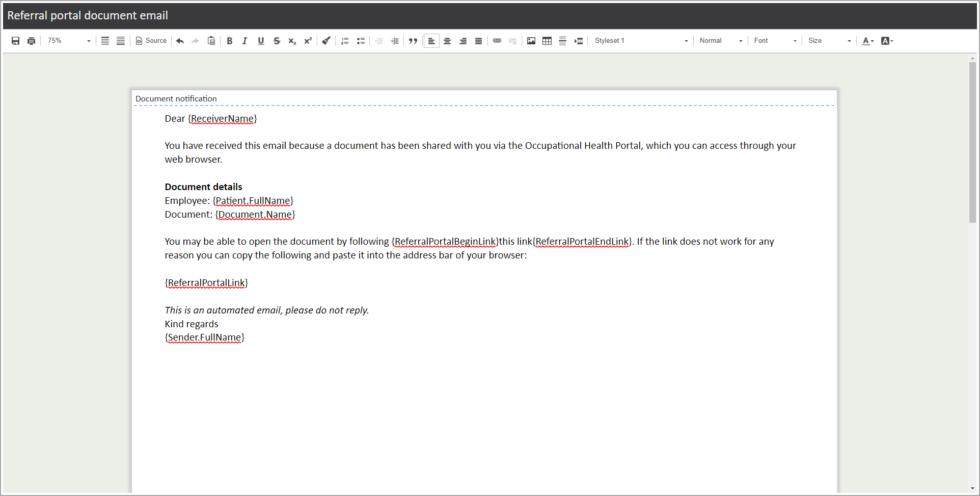Insert a numbered list
Screen dimensions: 980x496
coord(345,41)
